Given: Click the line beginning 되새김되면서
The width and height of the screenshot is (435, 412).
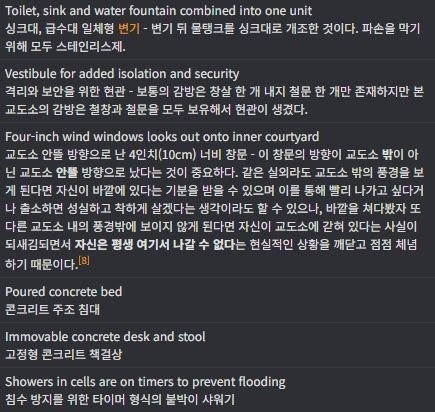Looking at the screenshot, I should [x=211, y=245].
